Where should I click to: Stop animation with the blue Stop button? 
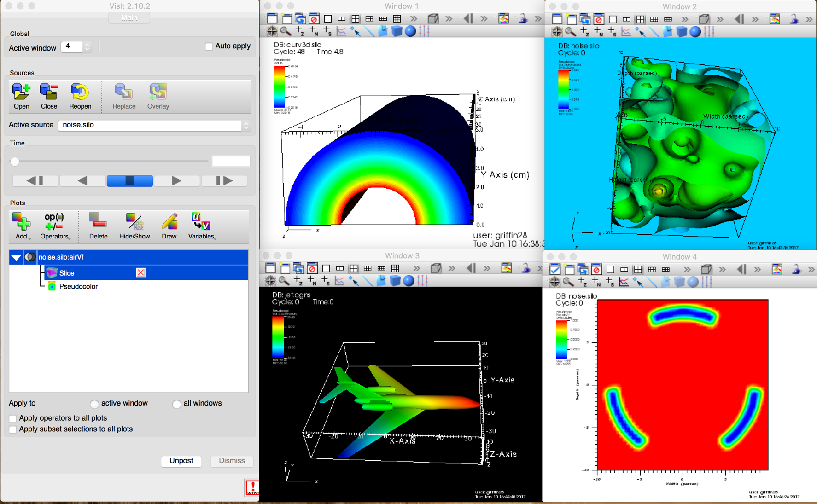(x=129, y=181)
